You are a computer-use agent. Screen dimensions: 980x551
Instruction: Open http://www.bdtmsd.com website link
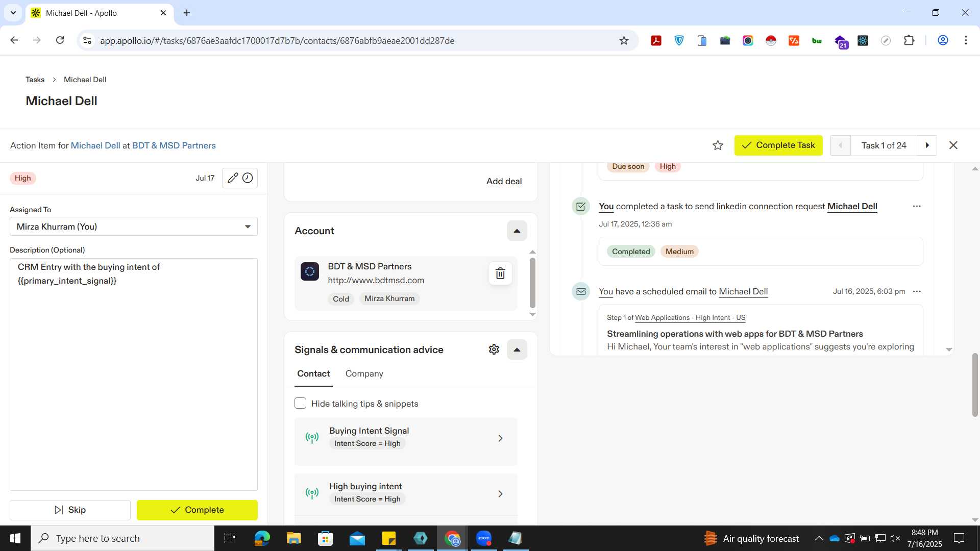pos(376,280)
